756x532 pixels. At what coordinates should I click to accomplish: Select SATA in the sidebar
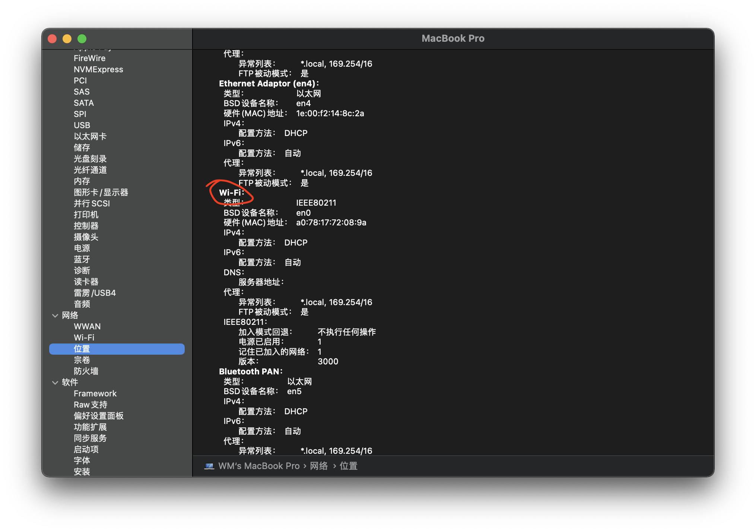[84, 103]
